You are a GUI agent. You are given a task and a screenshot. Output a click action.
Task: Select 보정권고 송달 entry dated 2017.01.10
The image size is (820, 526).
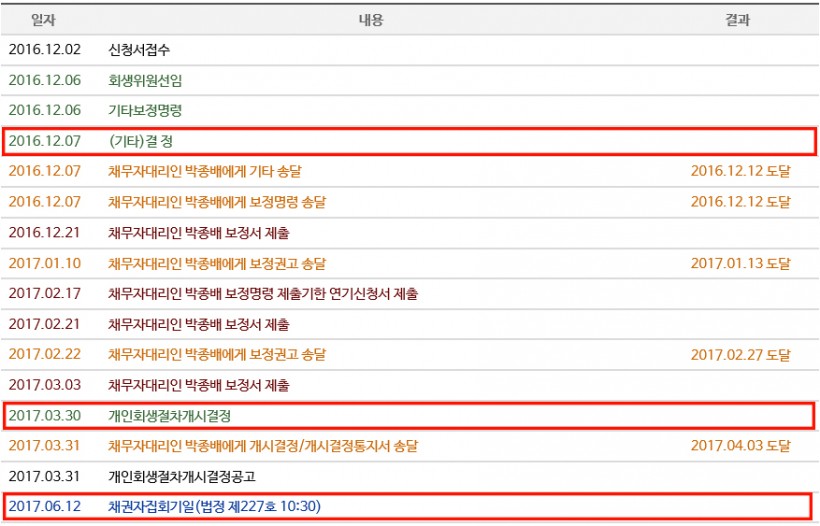pyautogui.click(x=217, y=263)
